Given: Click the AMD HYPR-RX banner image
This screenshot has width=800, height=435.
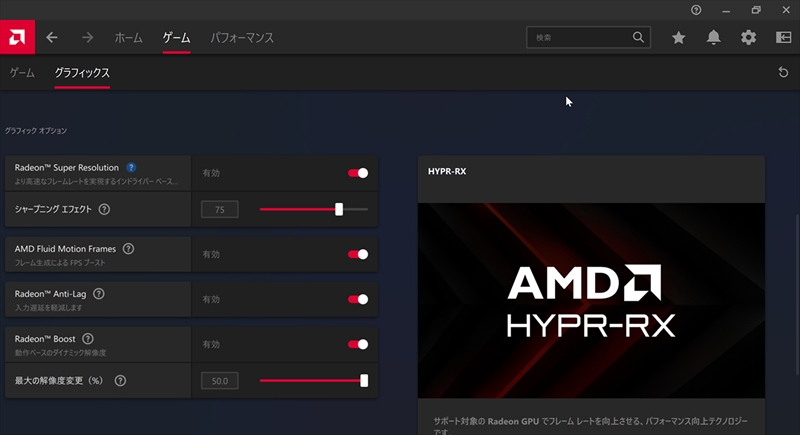Looking at the screenshot, I should point(591,300).
